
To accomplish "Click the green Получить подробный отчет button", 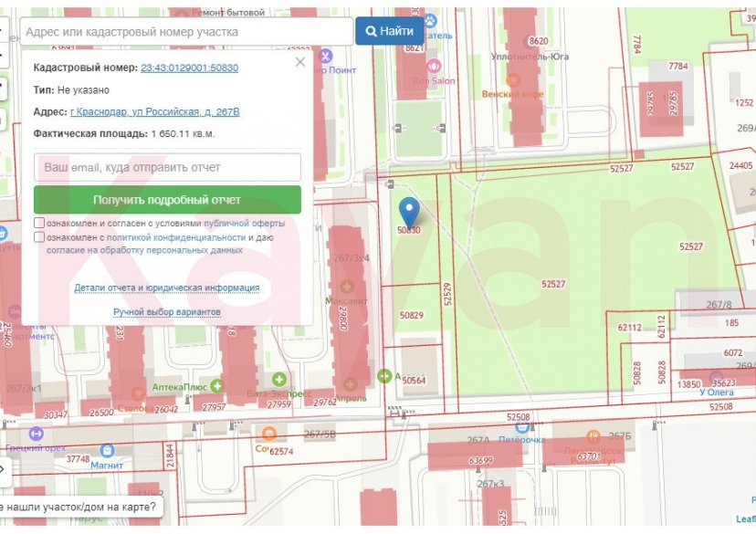I will coord(167,200).
